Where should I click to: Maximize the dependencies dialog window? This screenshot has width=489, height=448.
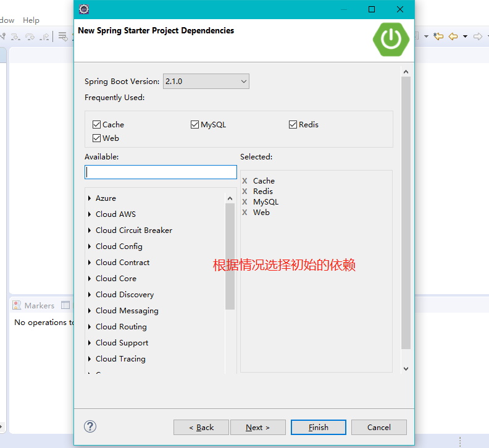pos(372,9)
